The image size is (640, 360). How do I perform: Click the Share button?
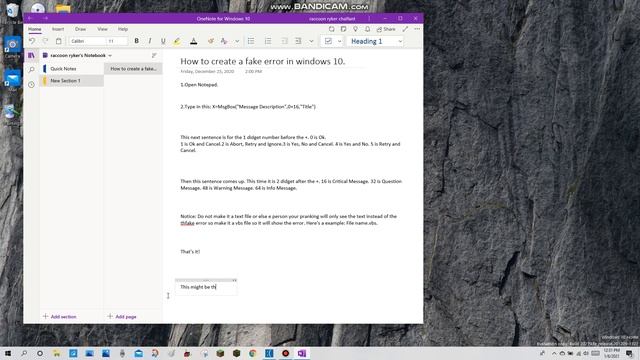(386, 29)
